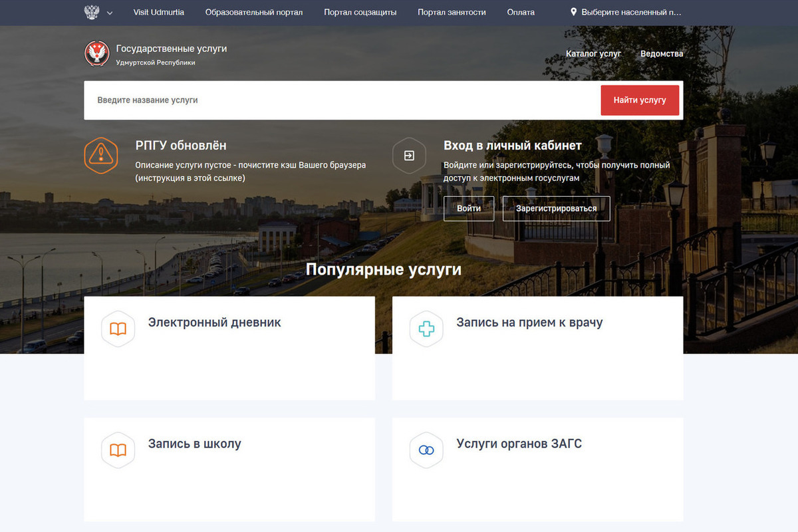Click the book icon for Запись в школу

pyautogui.click(x=118, y=450)
